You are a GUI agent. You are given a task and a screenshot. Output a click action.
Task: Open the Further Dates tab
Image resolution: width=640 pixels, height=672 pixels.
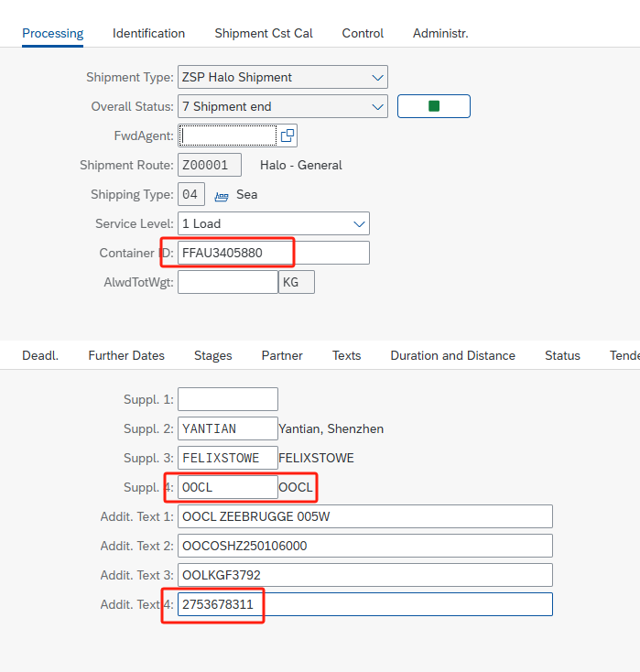126,355
